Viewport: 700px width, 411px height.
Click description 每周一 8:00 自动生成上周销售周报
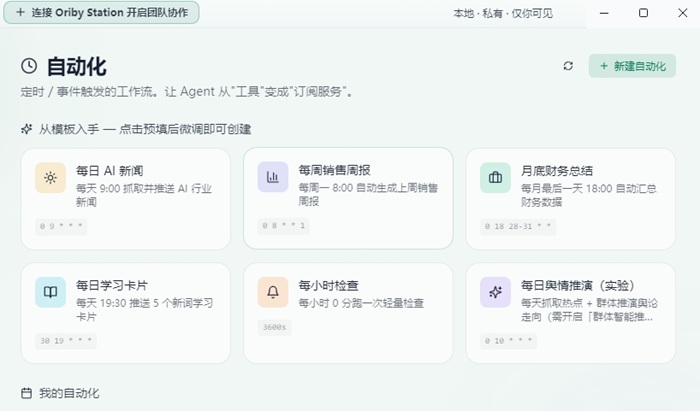tap(368, 195)
